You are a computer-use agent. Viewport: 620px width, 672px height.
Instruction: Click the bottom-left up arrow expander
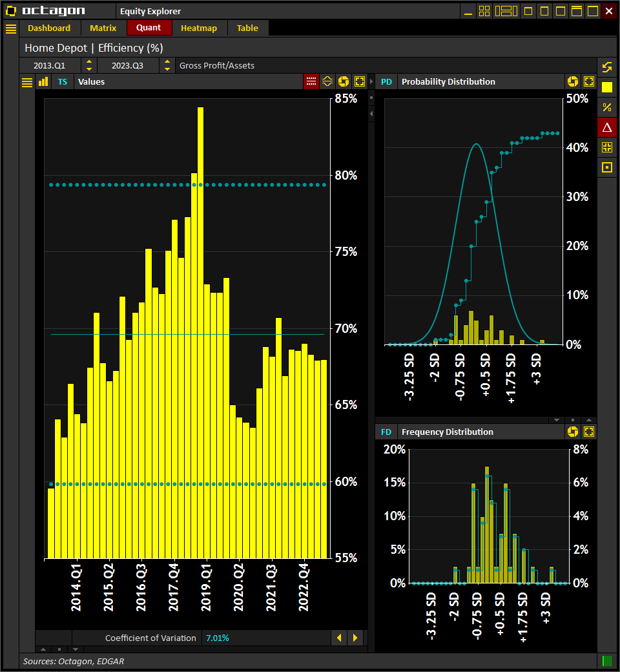(43, 649)
